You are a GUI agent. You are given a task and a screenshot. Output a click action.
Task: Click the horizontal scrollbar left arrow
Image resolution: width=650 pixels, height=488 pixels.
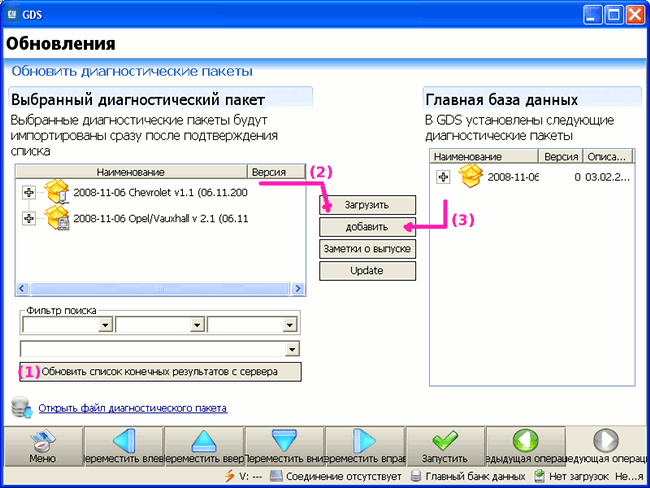(x=22, y=289)
